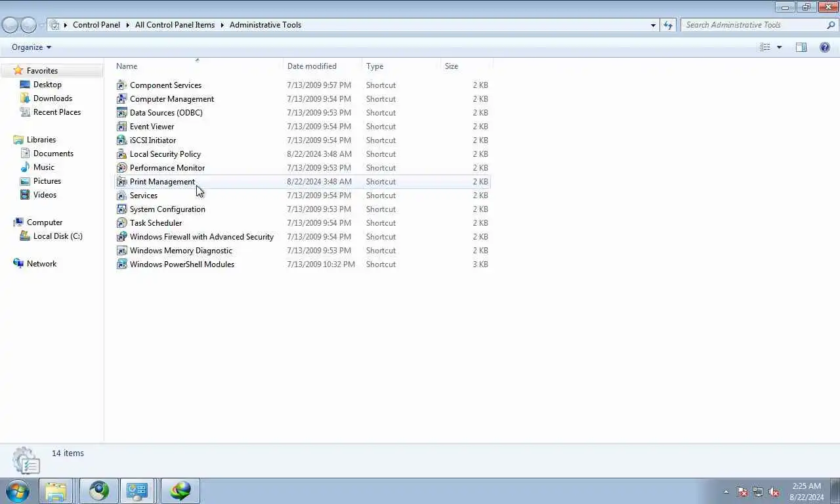Select Network in the navigation pane
This screenshot has width=840, height=504.
click(x=41, y=264)
